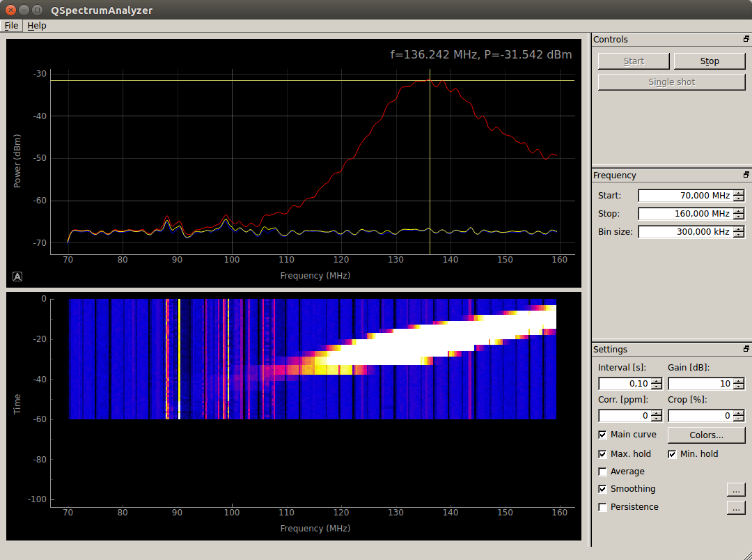Click the auto-range 'A' icon in the spectrum plot

click(x=17, y=277)
